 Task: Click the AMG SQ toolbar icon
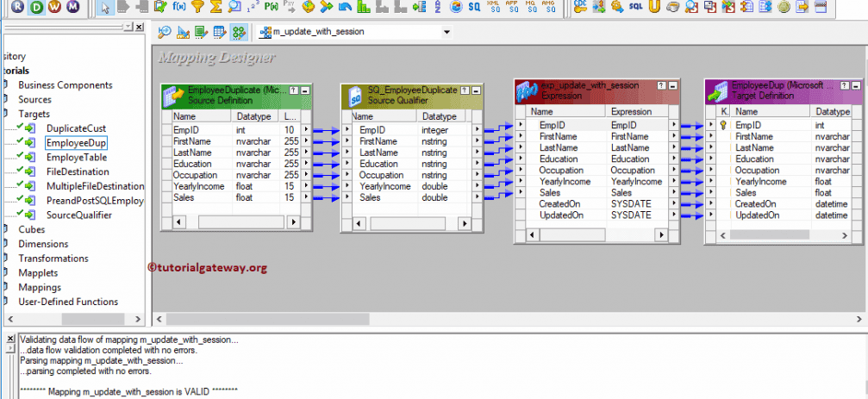pyautogui.click(x=548, y=7)
